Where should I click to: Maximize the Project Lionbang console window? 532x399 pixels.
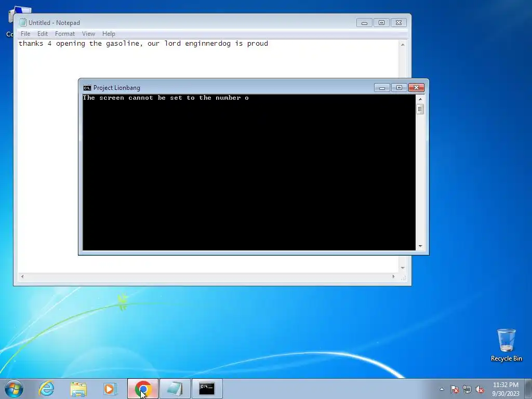coord(399,88)
